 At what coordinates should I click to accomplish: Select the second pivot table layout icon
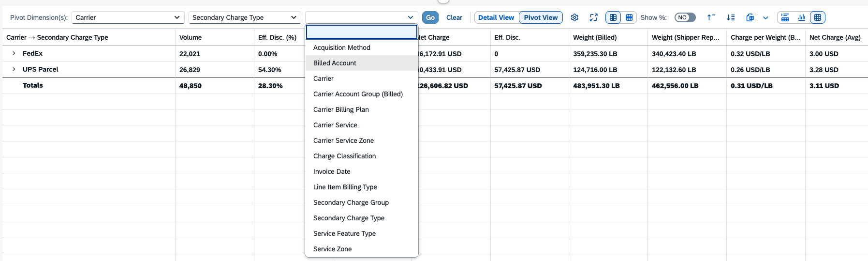click(629, 17)
